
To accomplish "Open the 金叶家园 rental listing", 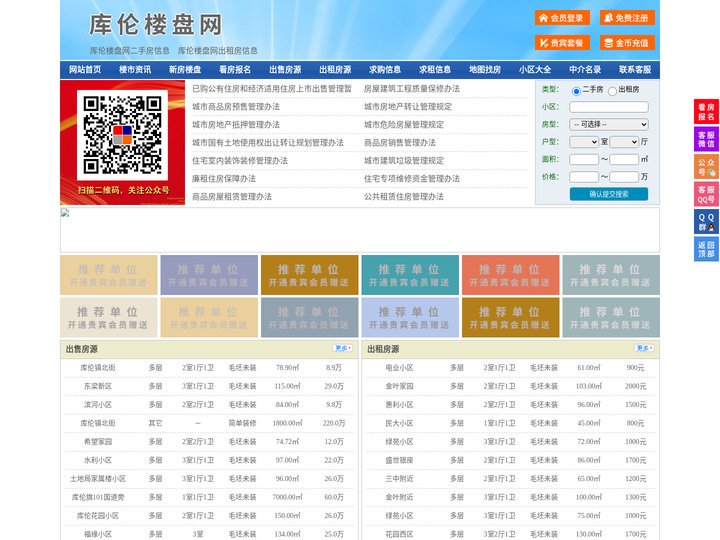I will click(399, 386).
